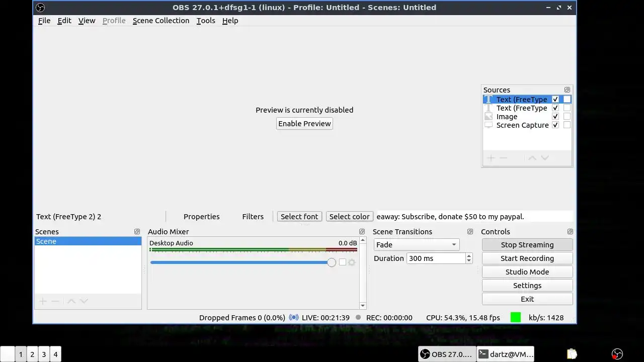Click the green connection quality indicator
644x362 pixels.
pyautogui.click(x=516, y=317)
